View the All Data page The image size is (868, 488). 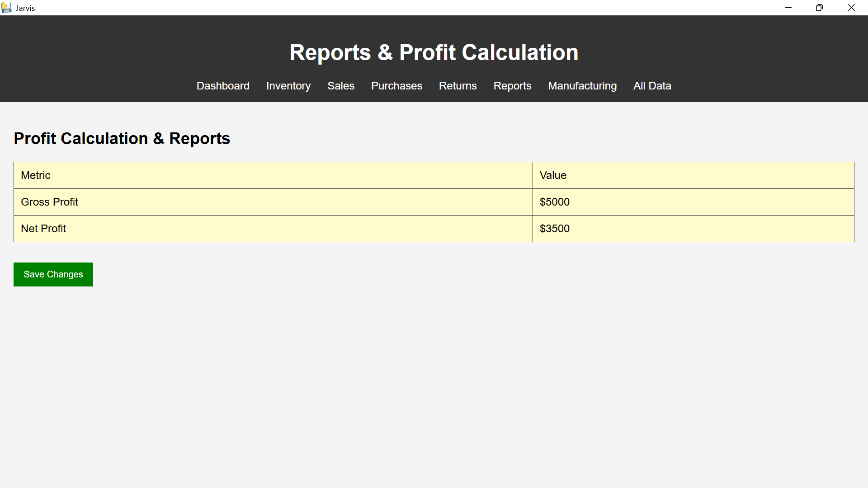point(652,86)
